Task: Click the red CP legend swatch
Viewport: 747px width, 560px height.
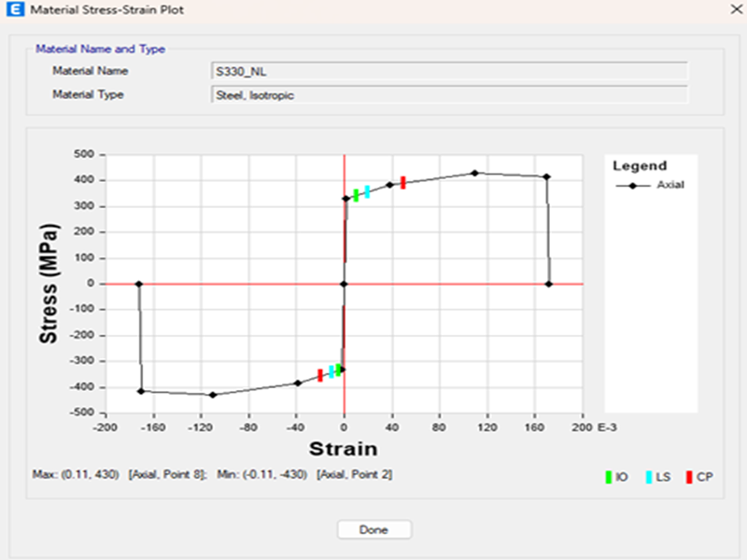Action: point(689,477)
